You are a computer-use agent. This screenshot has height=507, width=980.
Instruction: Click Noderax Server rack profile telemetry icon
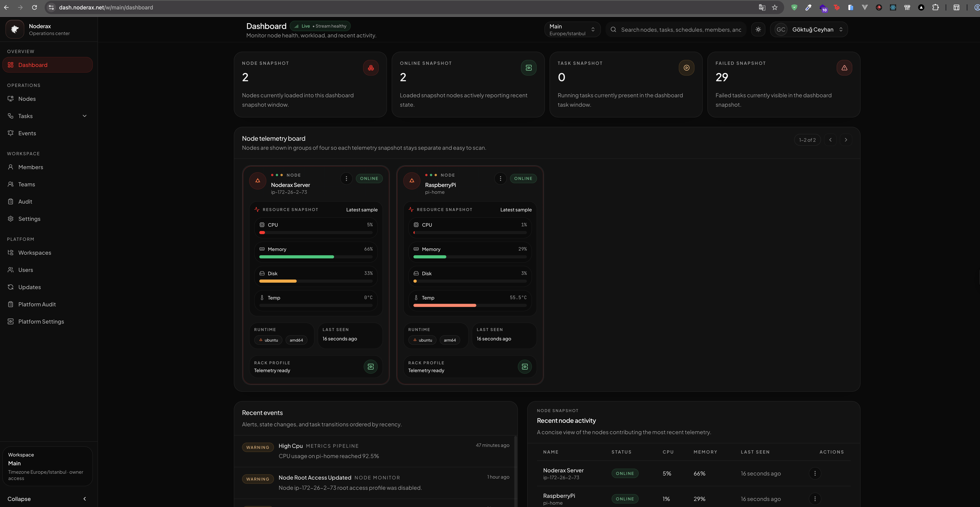coord(371,367)
